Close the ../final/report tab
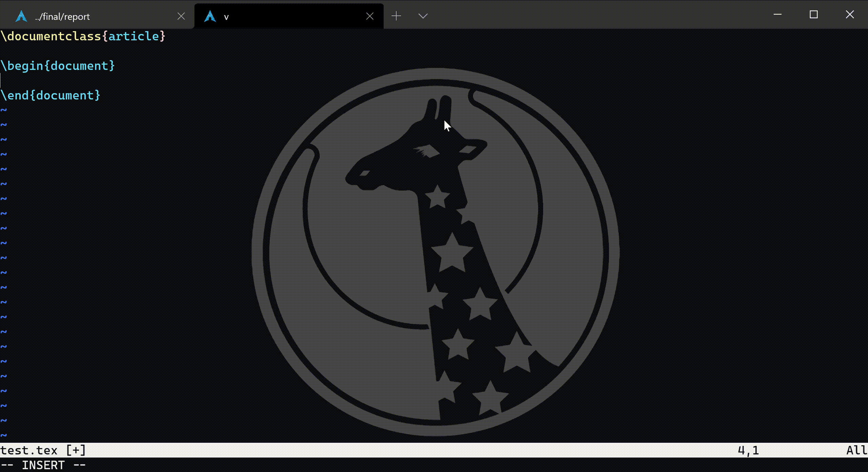 pos(181,16)
